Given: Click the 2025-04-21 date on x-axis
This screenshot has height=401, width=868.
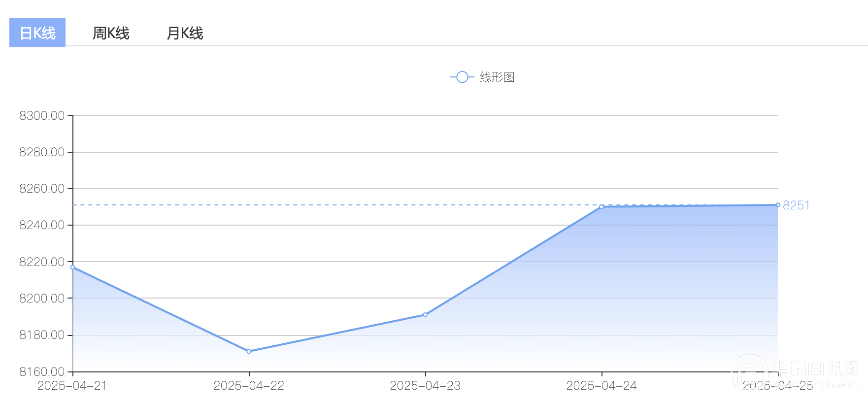Looking at the screenshot, I should (72, 386).
